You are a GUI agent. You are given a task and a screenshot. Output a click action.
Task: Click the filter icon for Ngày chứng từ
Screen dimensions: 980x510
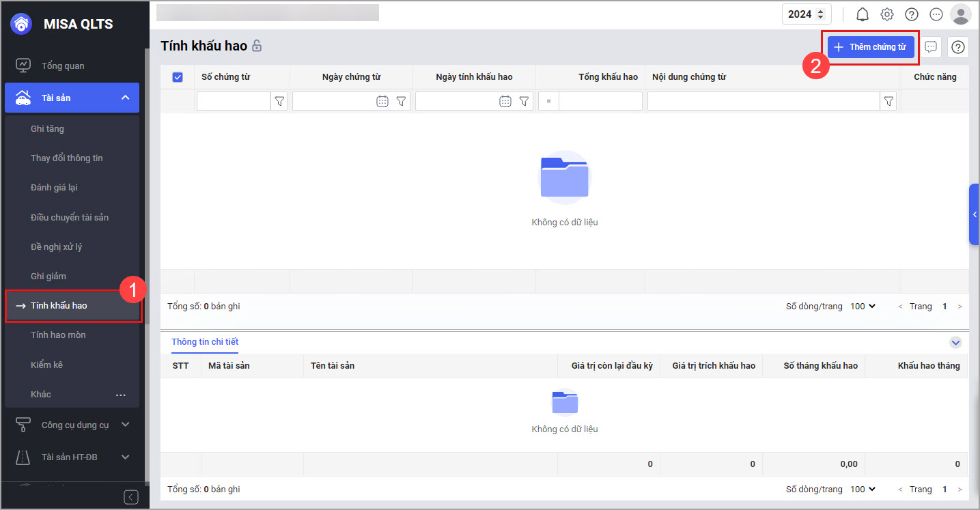click(x=402, y=101)
